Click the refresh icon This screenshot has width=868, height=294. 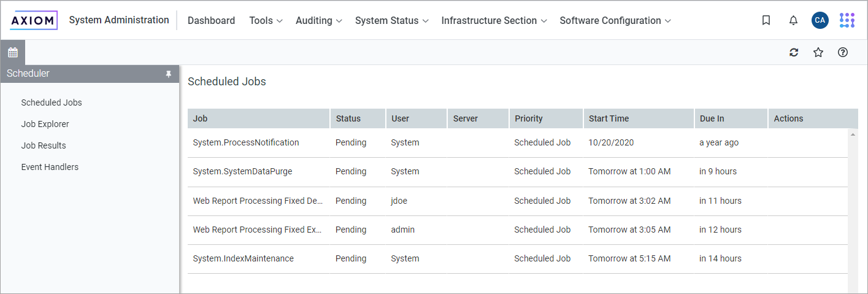coord(794,53)
